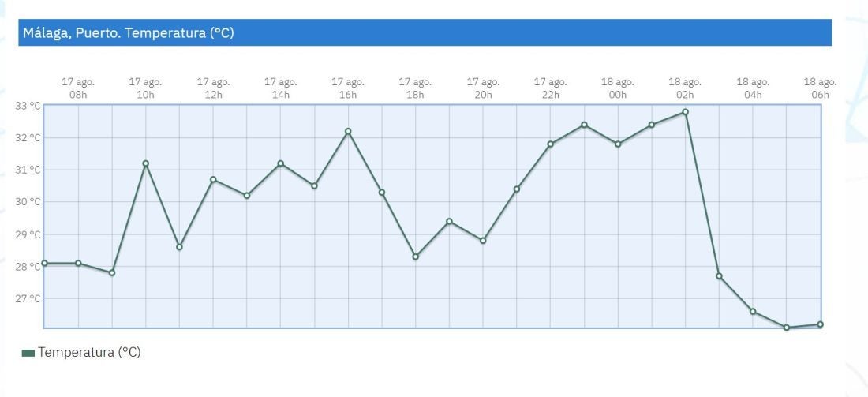Click the 18h data point on 17 ago.

click(x=415, y=257)
